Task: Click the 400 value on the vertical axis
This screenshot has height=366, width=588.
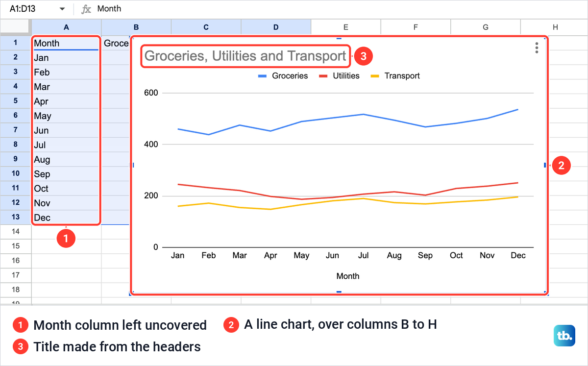Action: pos(152,145)
